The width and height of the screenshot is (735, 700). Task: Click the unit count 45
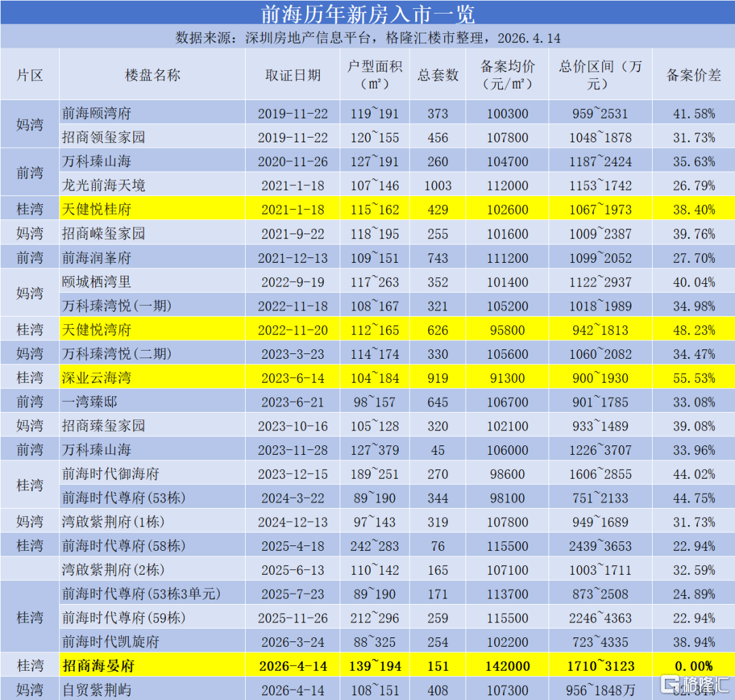point(438,450)
